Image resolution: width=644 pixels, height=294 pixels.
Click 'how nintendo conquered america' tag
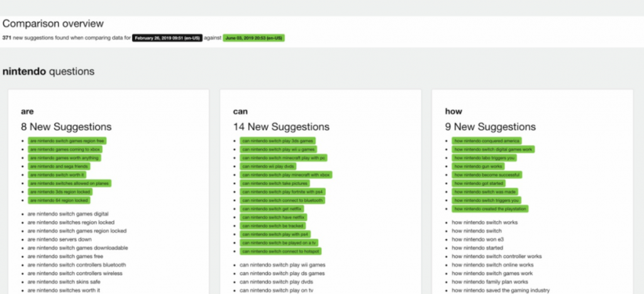click(x=487, y=141)
